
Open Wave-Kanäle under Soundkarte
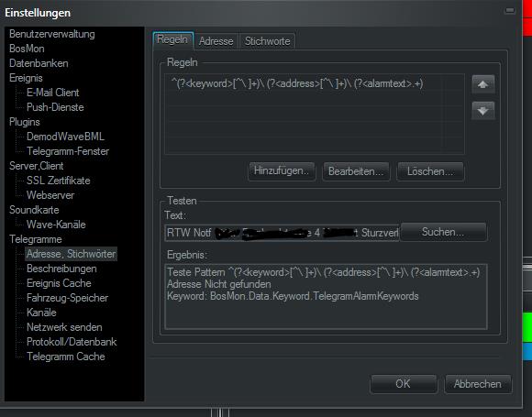[56, 225]
